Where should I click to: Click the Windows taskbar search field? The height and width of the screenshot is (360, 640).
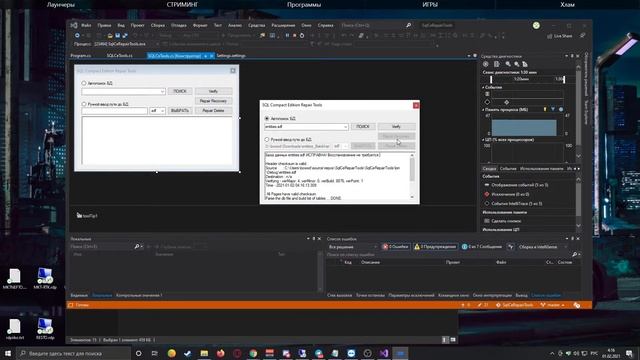point(73,353)
